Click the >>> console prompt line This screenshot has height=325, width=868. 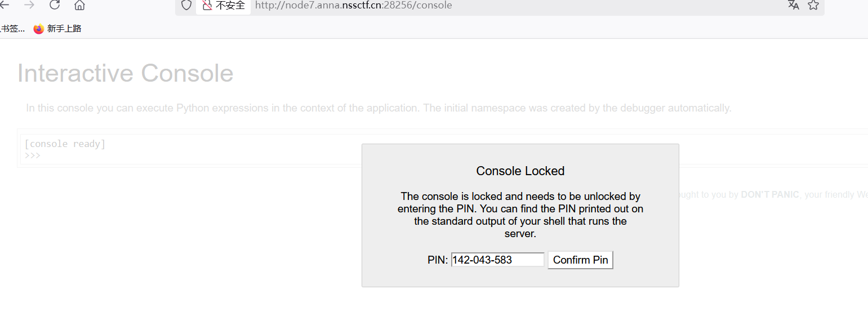[33, 155]
